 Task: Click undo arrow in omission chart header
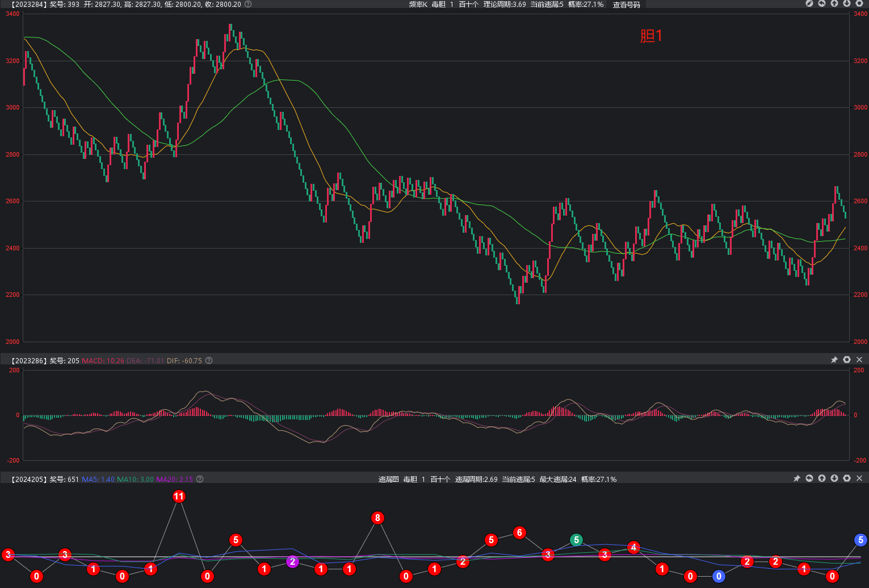[x=809, y=478]
